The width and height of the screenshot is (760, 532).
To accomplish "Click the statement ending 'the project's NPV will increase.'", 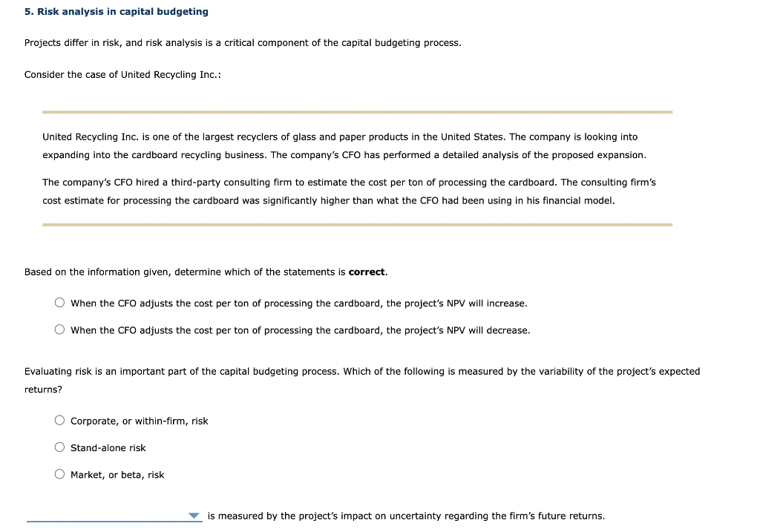I will coord(298,303).
